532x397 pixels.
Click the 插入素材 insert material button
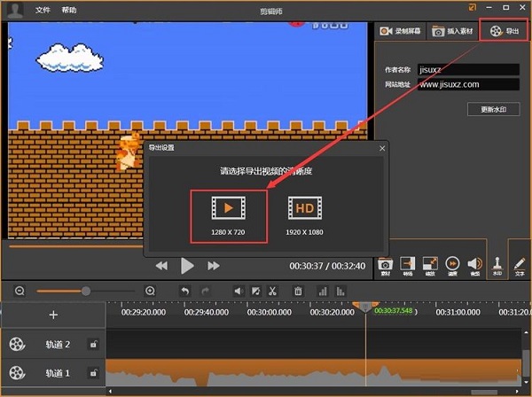[452, 31]
